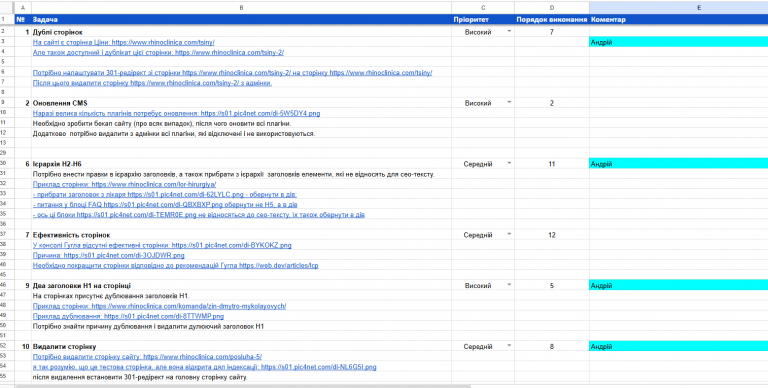
Task: Select the Дублі сторінок cell
Action: point(241,32)
